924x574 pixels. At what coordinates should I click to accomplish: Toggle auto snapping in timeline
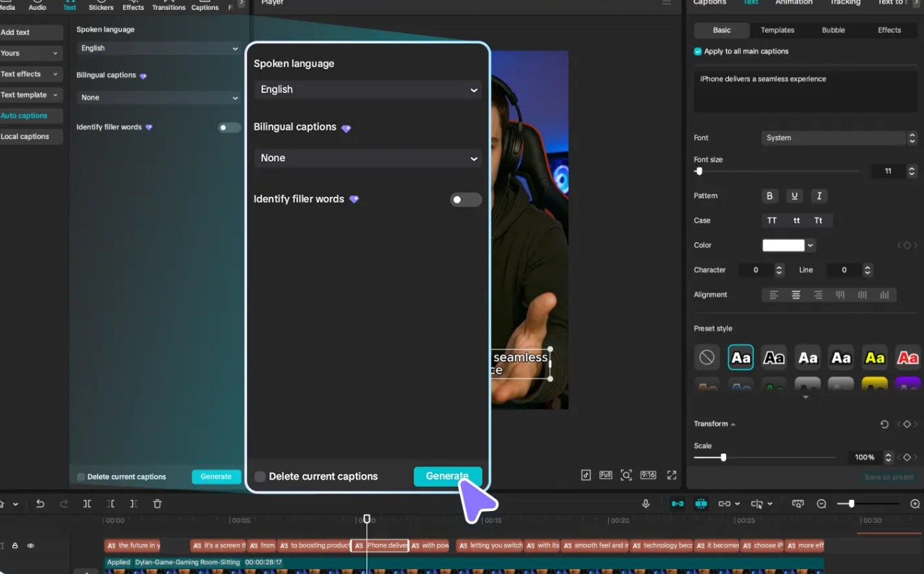pyautogui.click(x=700, y=504)
